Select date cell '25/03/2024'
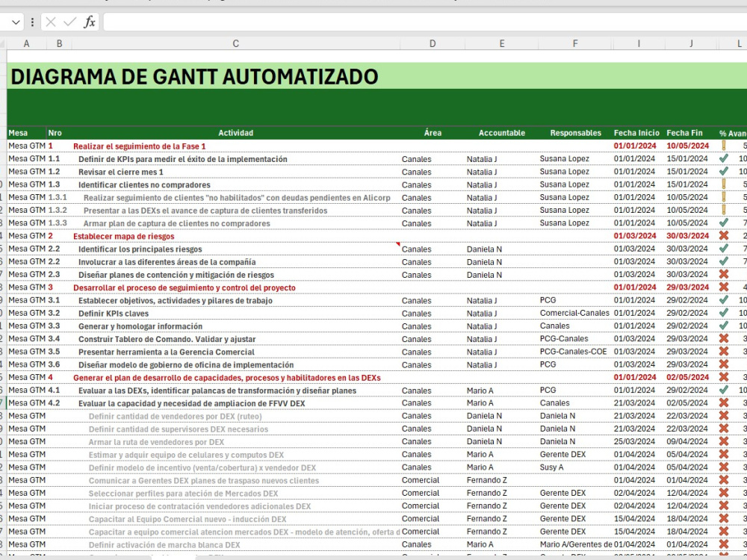Image resolution: width=747 pixels, height=560 pixels. coord(634,441)
